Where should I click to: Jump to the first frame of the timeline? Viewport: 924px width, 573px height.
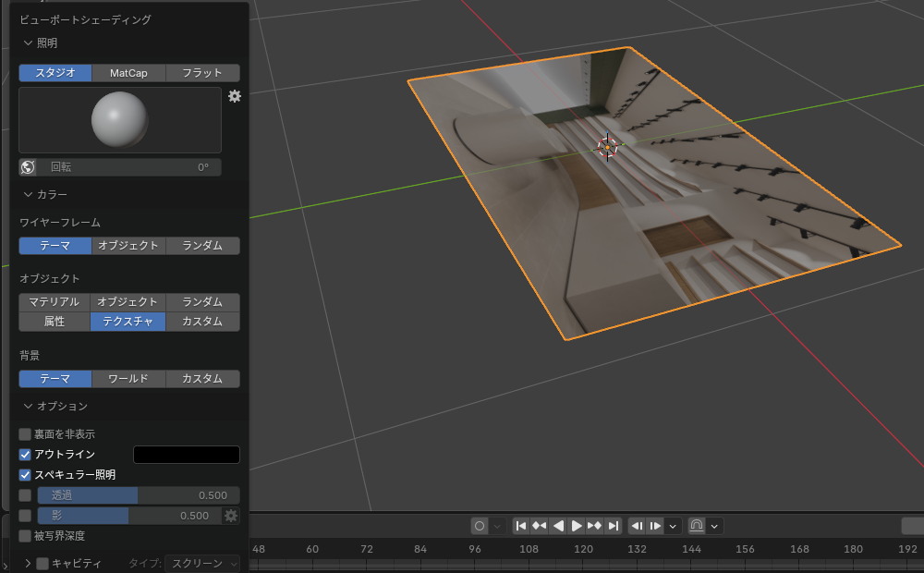521,526
